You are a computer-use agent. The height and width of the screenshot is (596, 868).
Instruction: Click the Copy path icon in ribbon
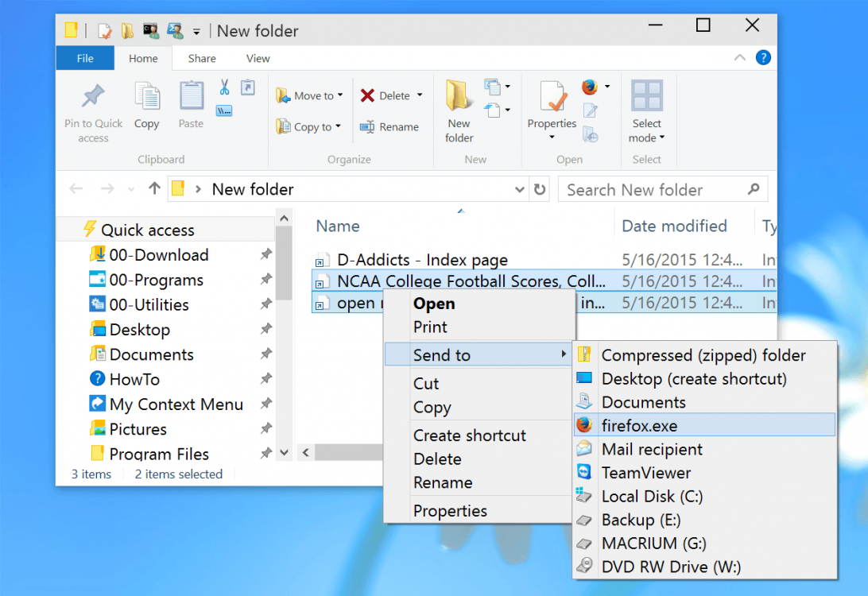[224, 110]
